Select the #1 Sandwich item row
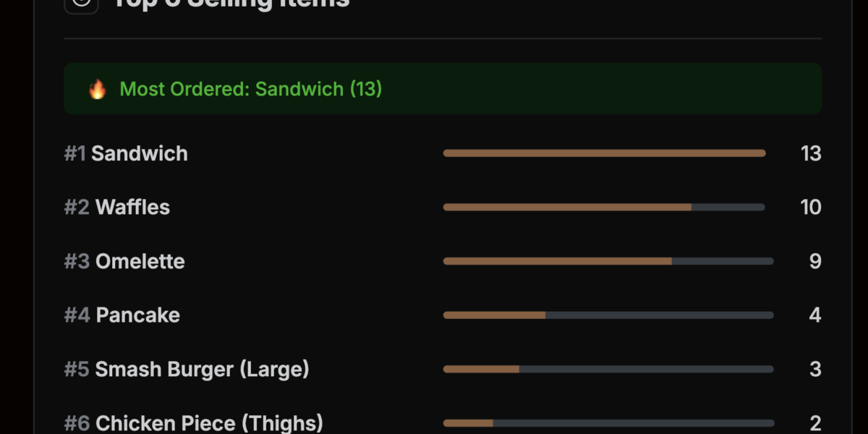The width and height of the screenshot is (868, 434). (126, 153)
